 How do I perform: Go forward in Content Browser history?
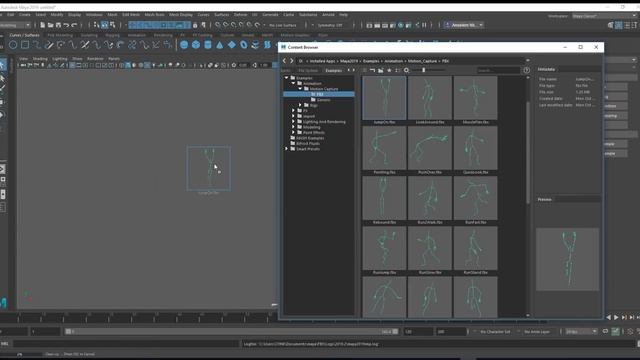tap(291, 61)
